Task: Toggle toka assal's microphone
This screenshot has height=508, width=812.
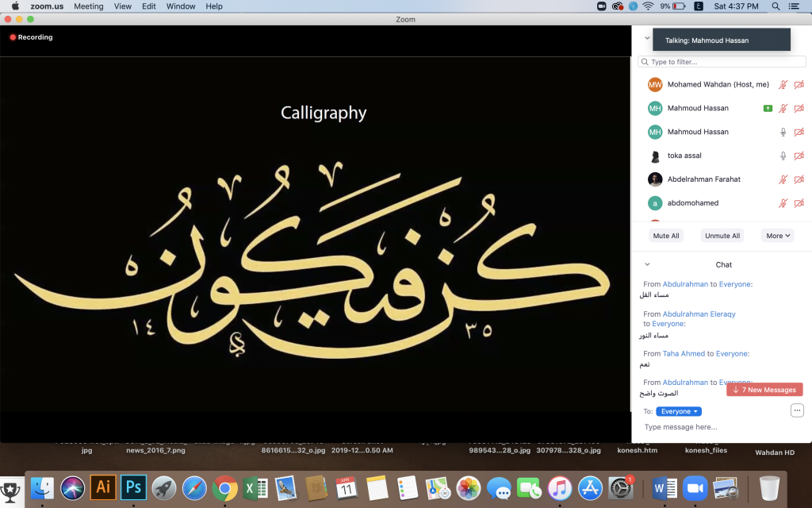Action: click(x=783, y=156)
